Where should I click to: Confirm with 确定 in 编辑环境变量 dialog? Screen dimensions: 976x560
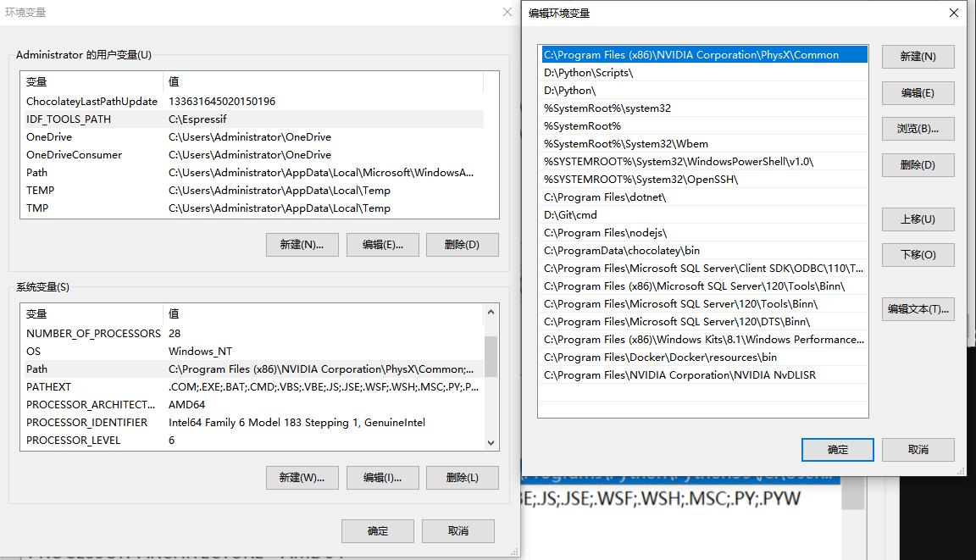coord(837,450)
